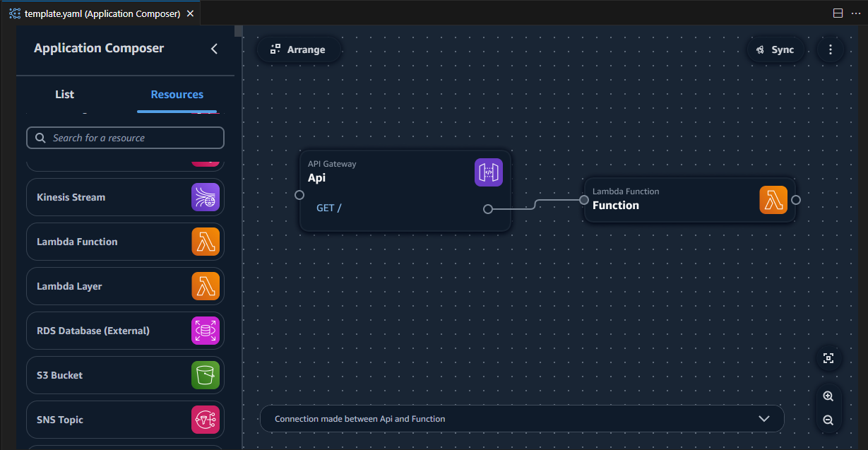
Task: Click the Function card's right output port
Action: coord(796,200)
